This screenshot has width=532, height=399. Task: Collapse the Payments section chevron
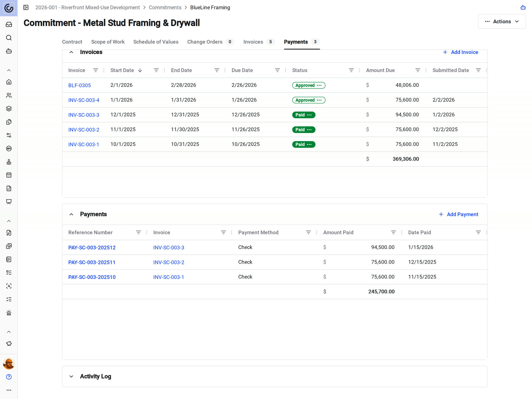coord(71,214)
